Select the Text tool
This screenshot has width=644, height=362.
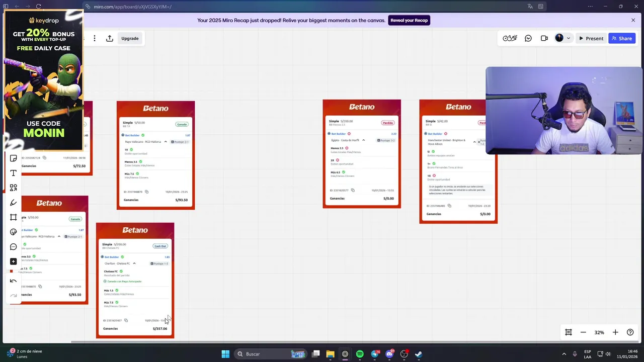click(14, 173)
